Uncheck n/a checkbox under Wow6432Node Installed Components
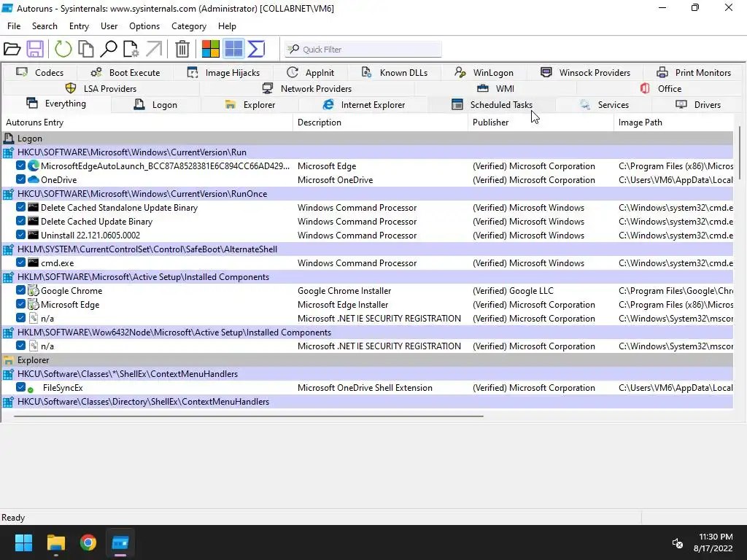 [x=20, y=346]
